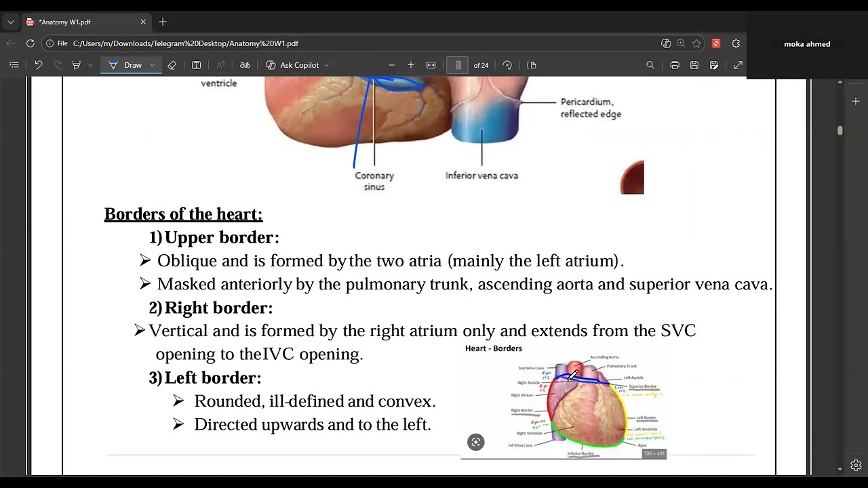Image resolution: width=868 pixels, height=488 pixels.
Task: Rotate the PDF page
Action: pyautogui.click(x=507, y=65)
